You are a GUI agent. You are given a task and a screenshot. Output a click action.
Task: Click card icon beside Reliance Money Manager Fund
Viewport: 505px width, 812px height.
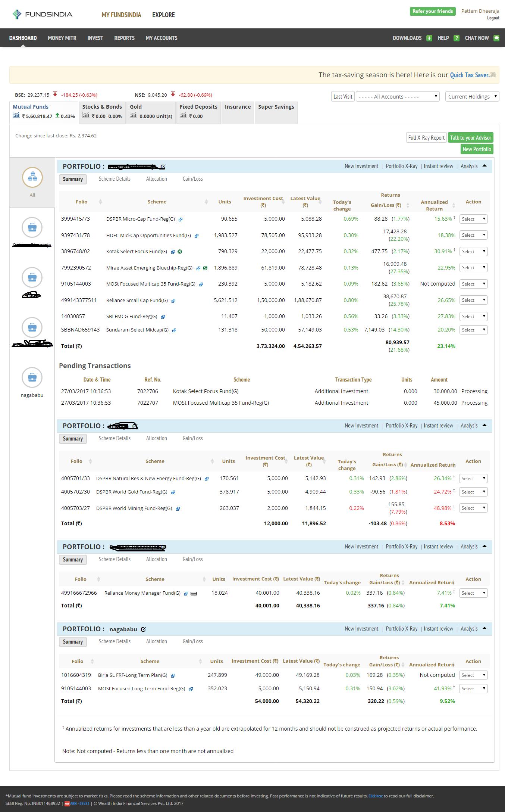194,594
